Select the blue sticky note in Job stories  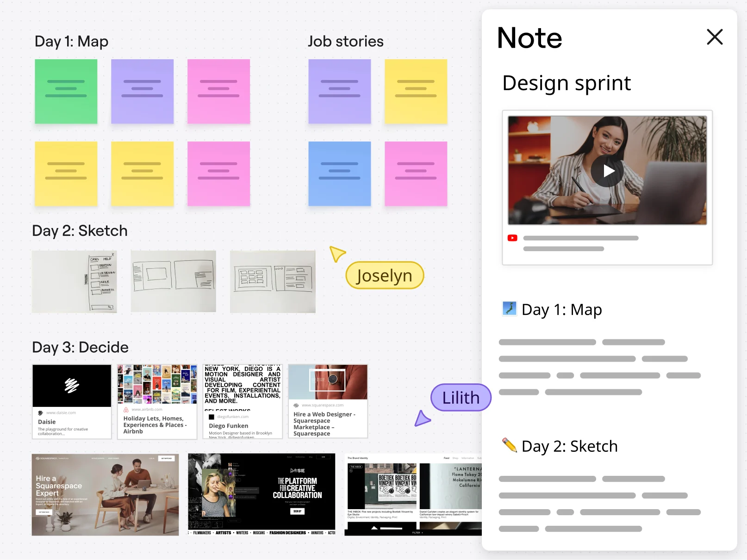point(340,174)
